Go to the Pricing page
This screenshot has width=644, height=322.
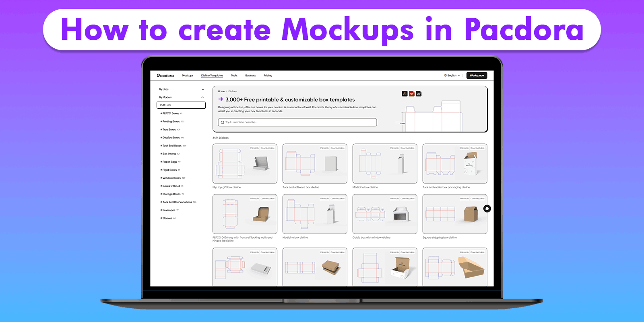click(268, 76)
